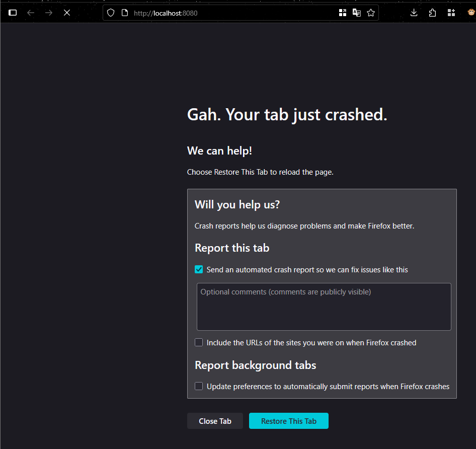
Task: Toggle the sidebar icon
Action: coord(13,13)
